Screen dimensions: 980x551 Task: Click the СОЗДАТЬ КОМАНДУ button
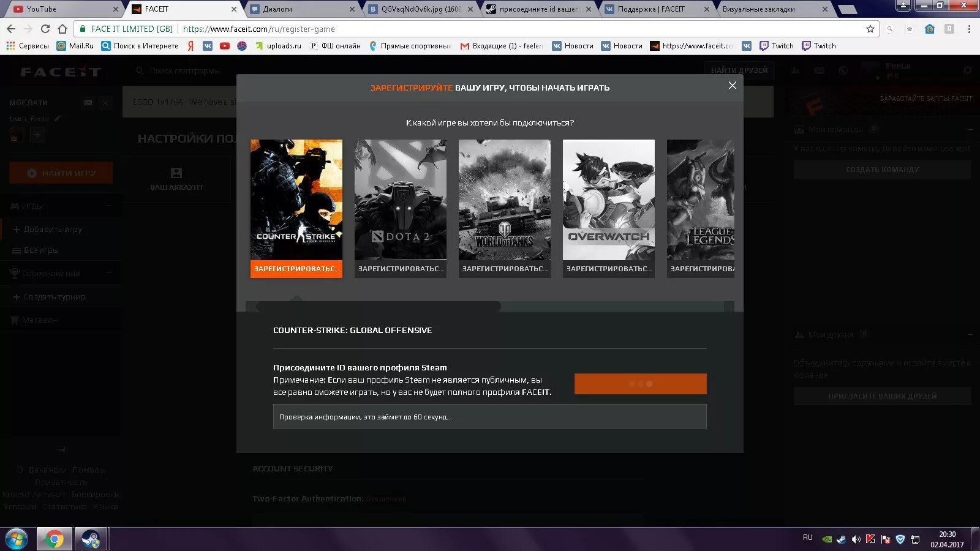click(x=883, y=170)
